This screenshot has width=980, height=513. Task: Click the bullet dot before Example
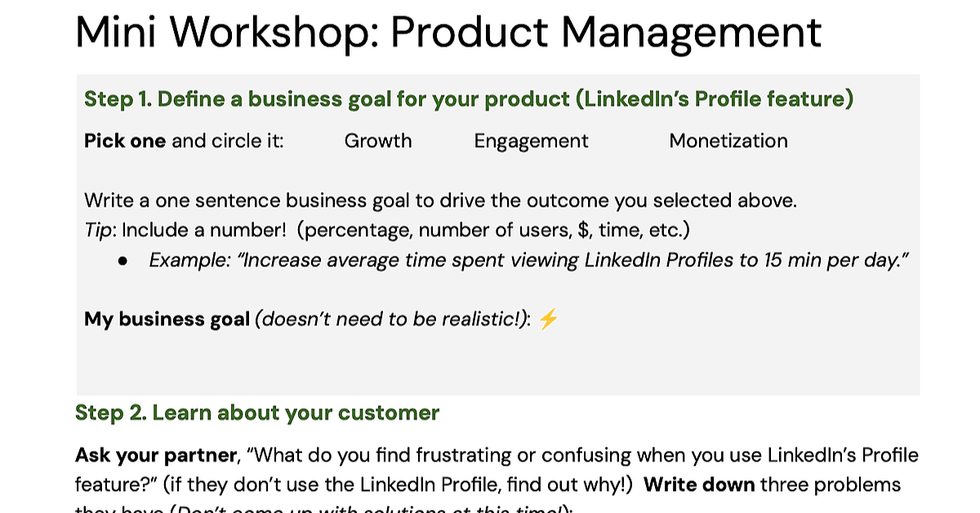[122, 261]
